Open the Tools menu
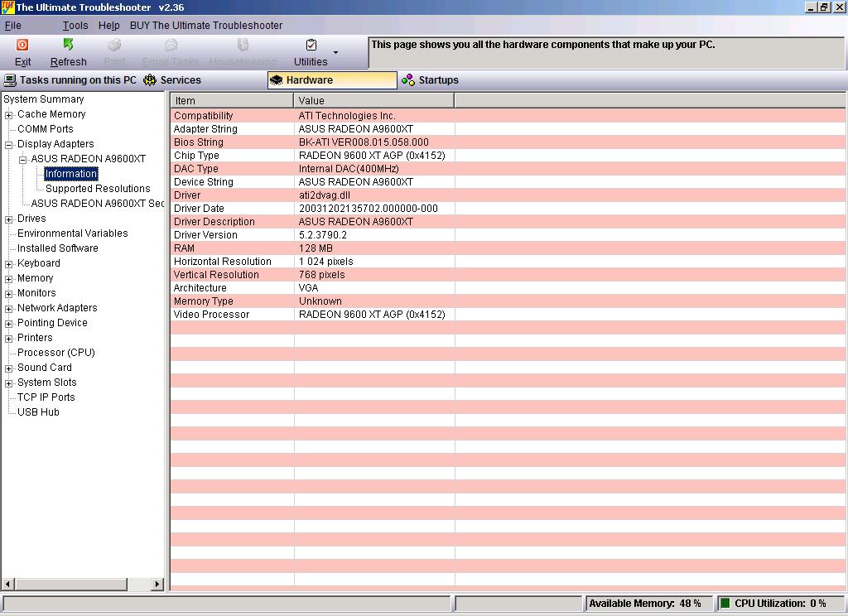 pyautogui.click(x=75, y=26)
